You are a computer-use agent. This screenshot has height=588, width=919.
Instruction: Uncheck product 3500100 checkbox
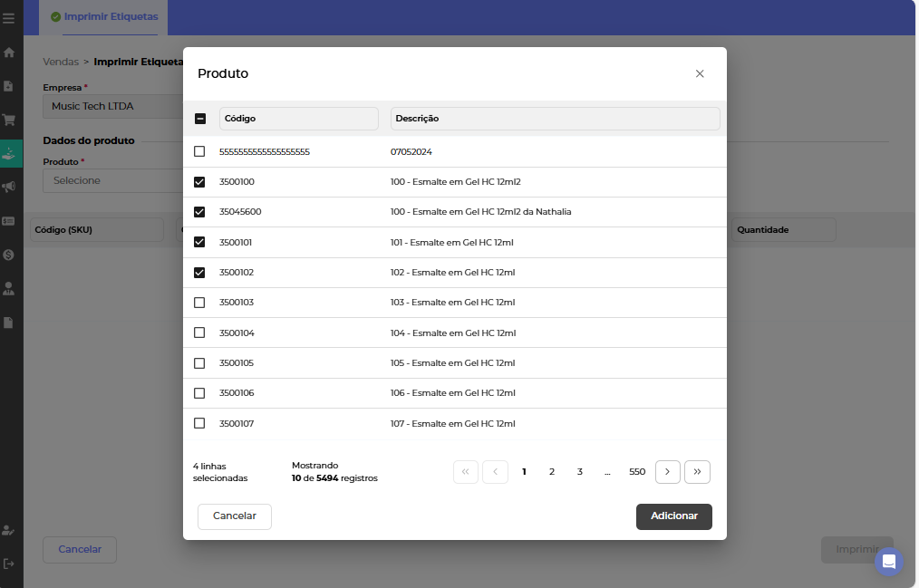tap(199, 182)
